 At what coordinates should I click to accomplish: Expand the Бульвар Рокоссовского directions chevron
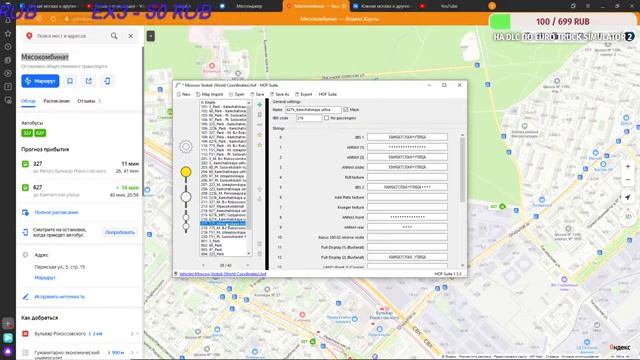(x=137, y=333)
